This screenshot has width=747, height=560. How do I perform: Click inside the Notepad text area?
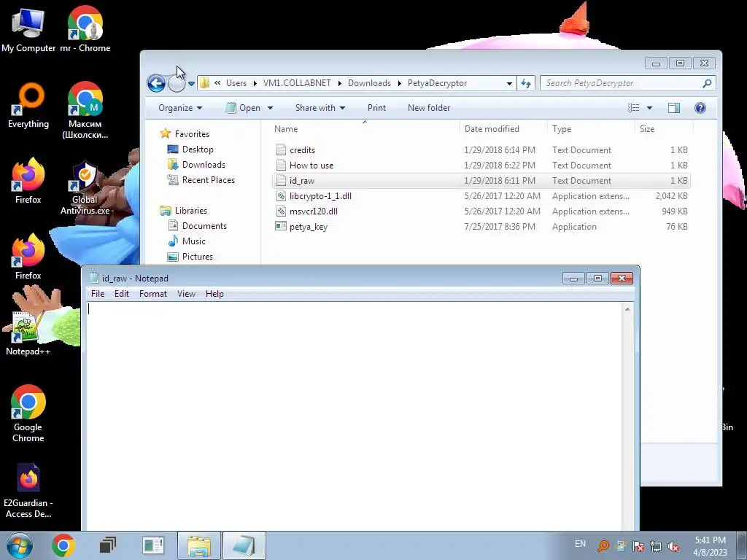tap(354, 416)
